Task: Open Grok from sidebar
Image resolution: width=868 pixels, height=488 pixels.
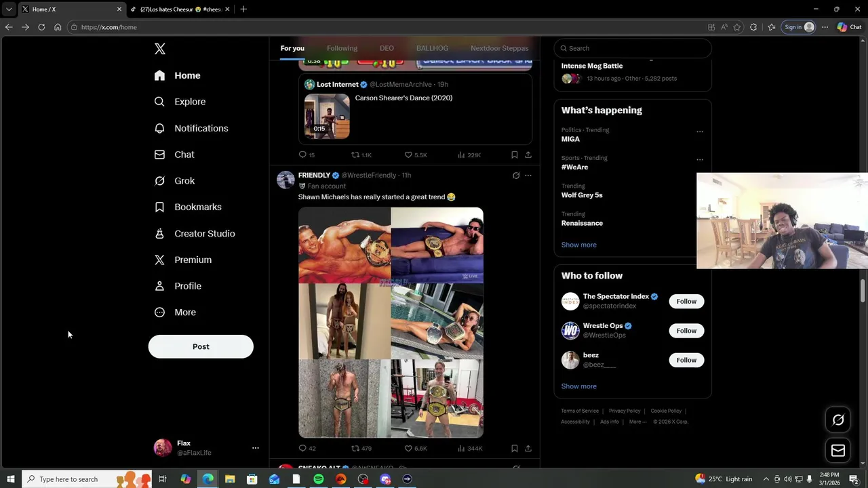Action: click(174, 181)
